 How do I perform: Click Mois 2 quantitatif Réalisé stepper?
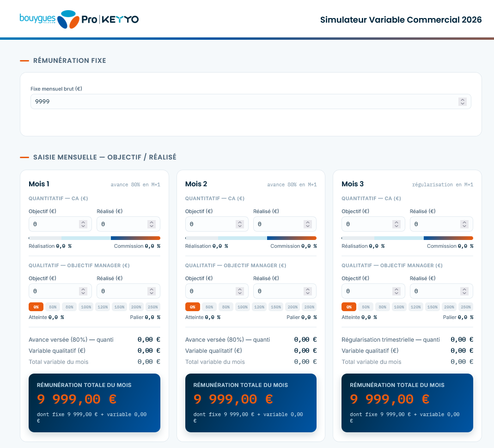(x=307, y=224)
